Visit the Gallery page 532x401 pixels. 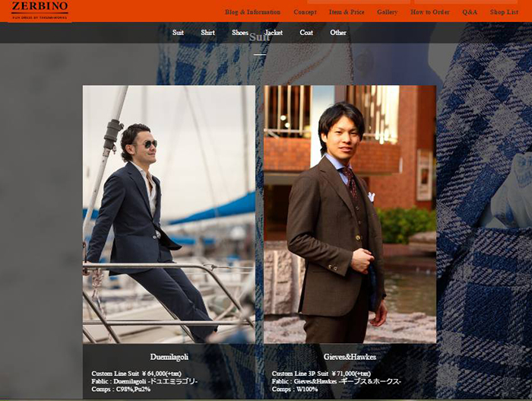(387, 12)
